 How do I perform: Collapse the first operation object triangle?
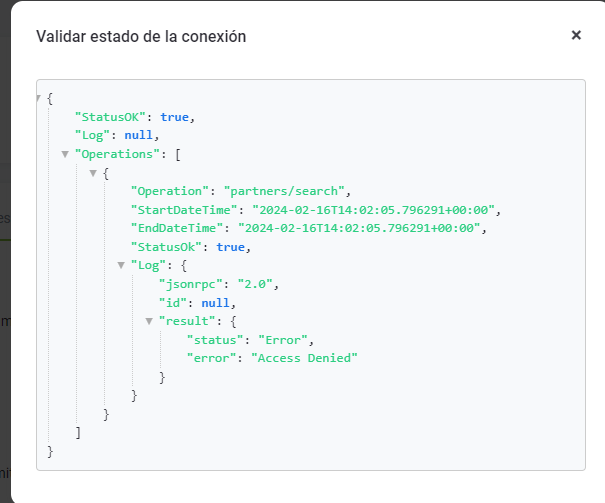tap(94, 173)
